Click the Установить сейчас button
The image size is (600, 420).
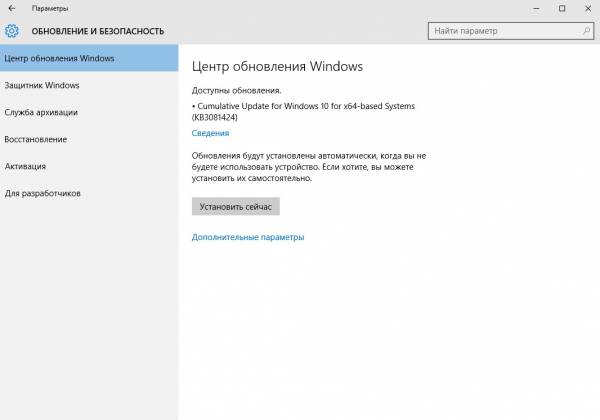click(x=236, y=207)
